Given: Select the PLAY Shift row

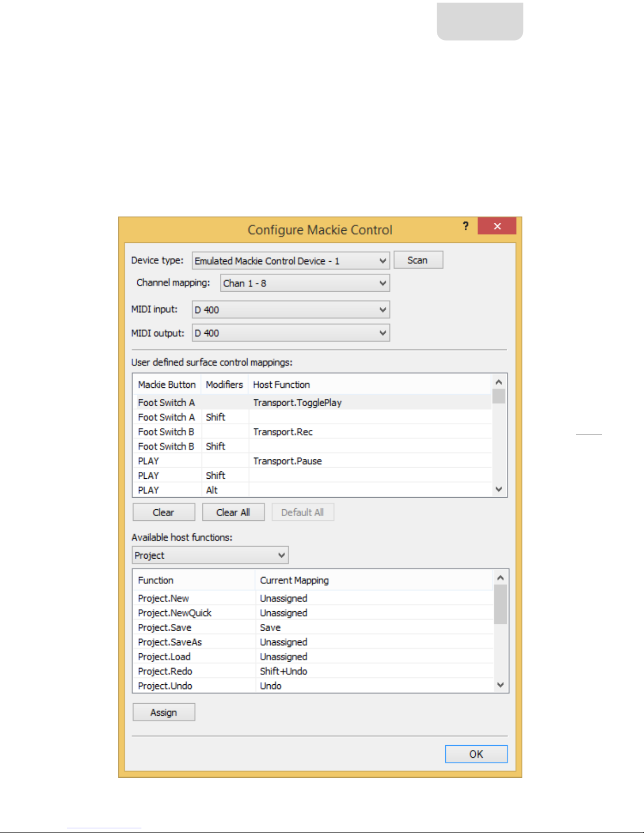Looking at the screenshot, I should (x=312, y=476).
